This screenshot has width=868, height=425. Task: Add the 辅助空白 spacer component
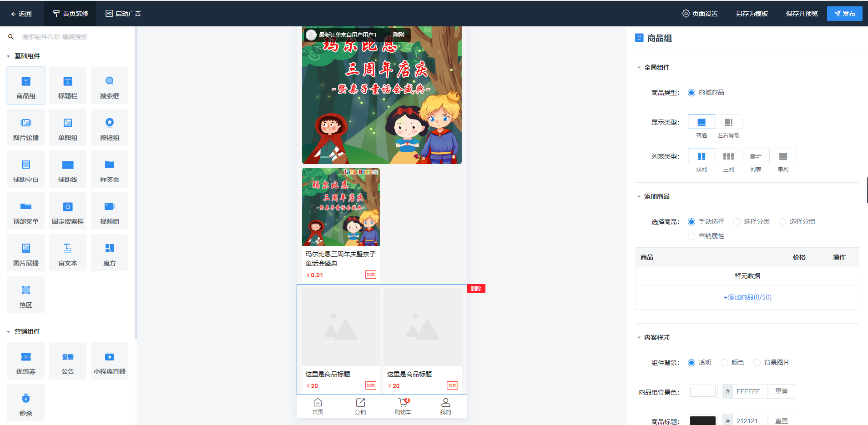coord(26,169)
